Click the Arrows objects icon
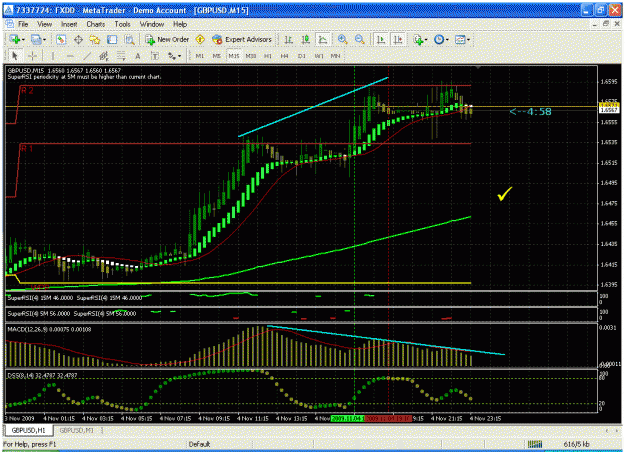 coord(171,56)
